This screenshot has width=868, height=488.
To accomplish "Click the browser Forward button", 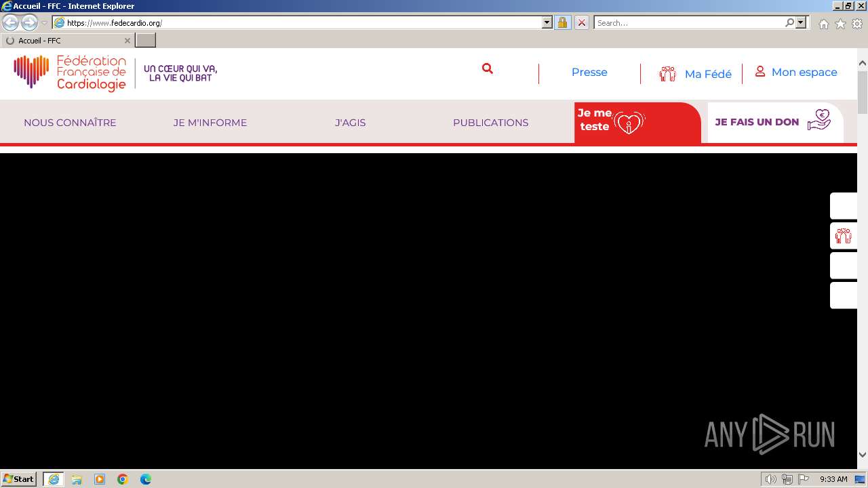I will pyautogui.click(x=29, y=22).
